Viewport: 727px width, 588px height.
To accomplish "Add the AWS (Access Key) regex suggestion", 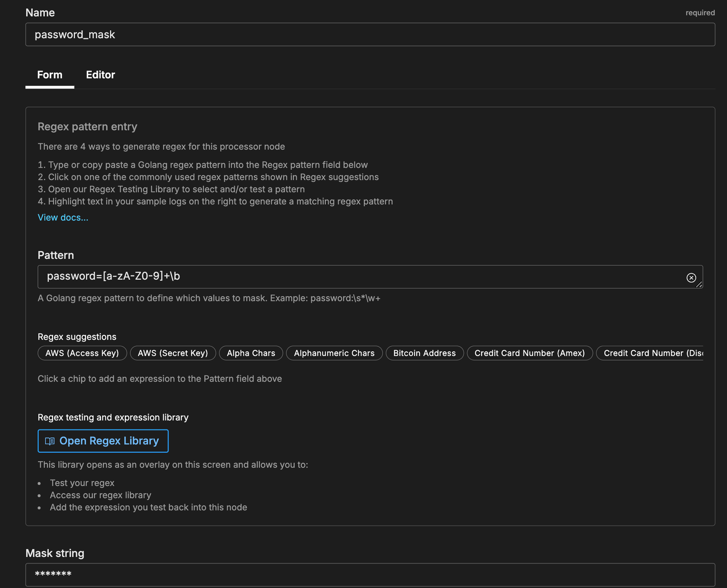I will click(82, 353).
